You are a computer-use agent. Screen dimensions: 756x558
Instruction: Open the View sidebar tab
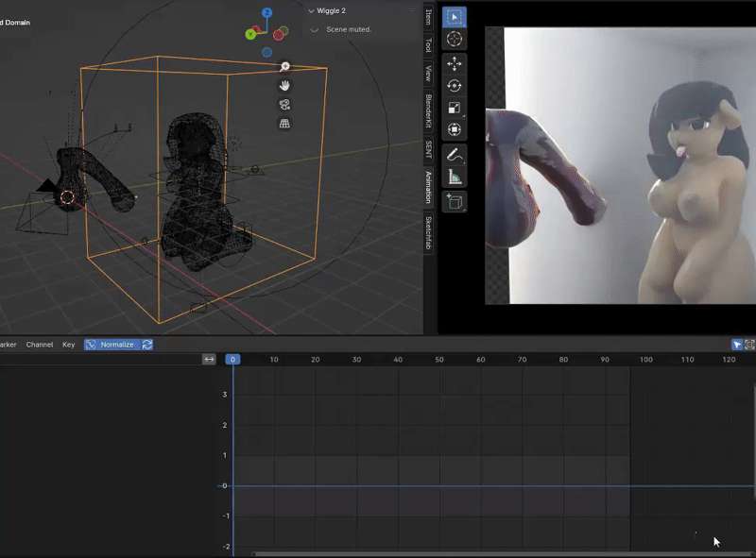point(428,74)
